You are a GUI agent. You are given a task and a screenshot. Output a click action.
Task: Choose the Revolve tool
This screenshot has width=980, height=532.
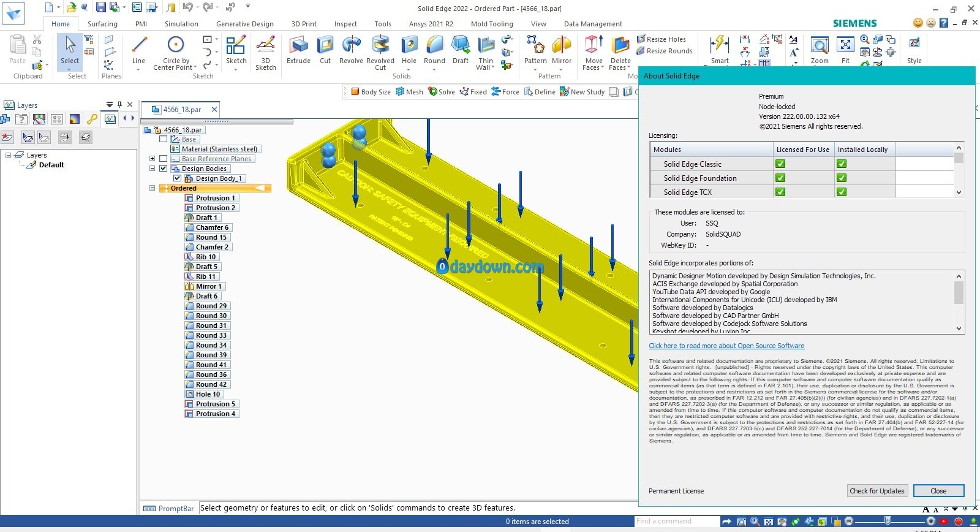click(x=351, y=50)
